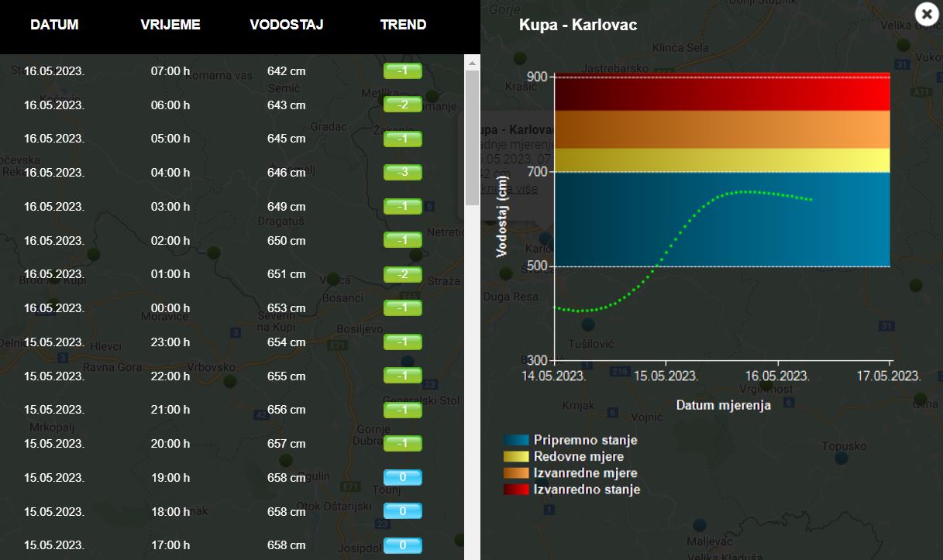Image resolution: width=943 pixels, height=560 pixels.
Task: Click the VRIJEME column header
Action: coord(170,25)
